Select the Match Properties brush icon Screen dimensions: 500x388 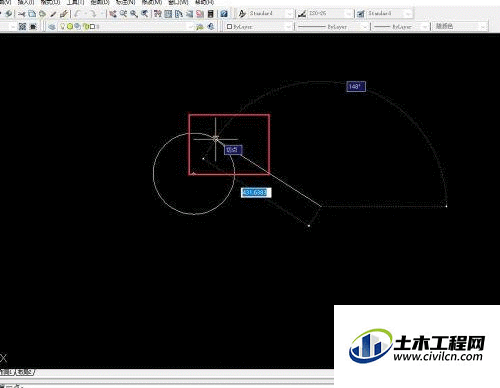click(53, 14)
